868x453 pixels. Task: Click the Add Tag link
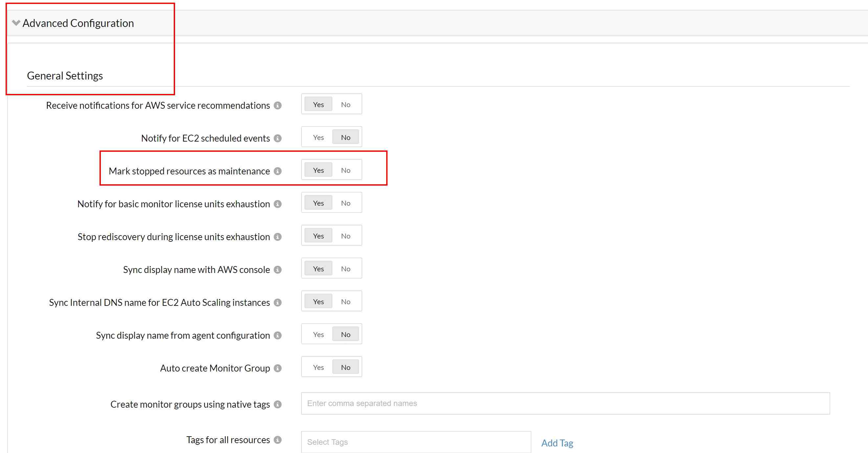557,443
